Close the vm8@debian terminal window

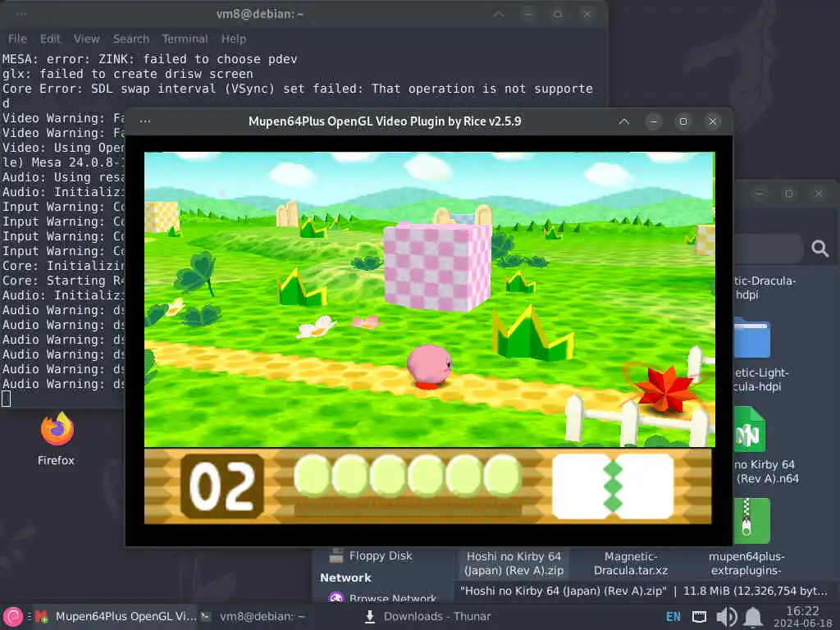point(587,14)
